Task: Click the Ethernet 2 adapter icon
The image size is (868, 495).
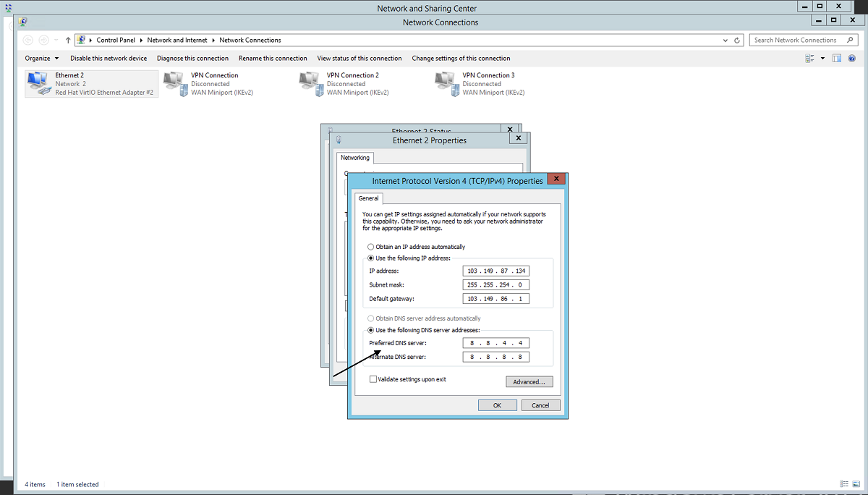Action: point(38,83)
